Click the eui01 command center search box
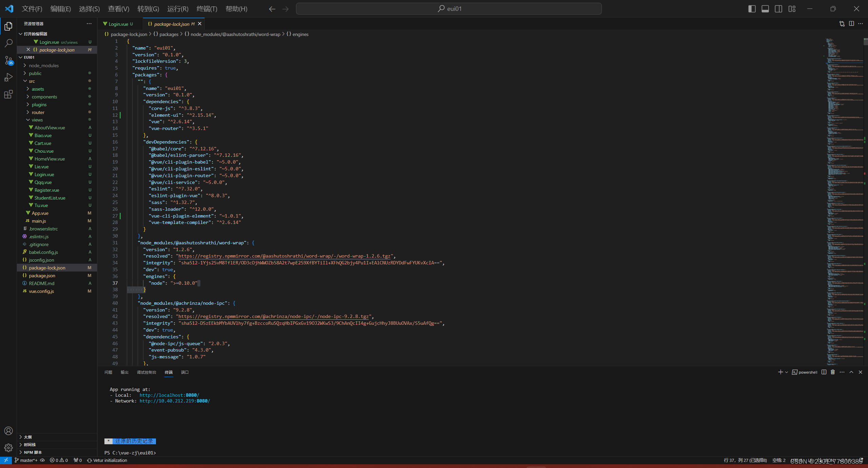Image resolution: width=868 pixels, height=468 pixels. coord(449,9)
